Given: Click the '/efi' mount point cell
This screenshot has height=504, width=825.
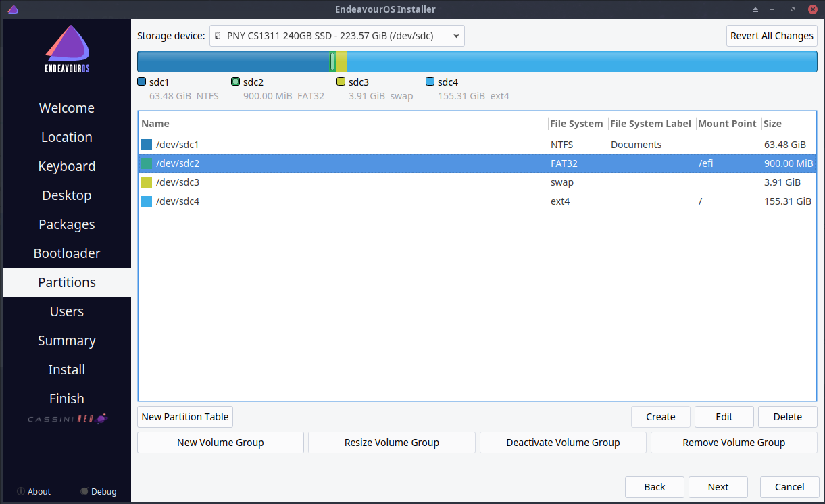Looking at the screenshot, I should pyautogui.click(x=706, y=163).
